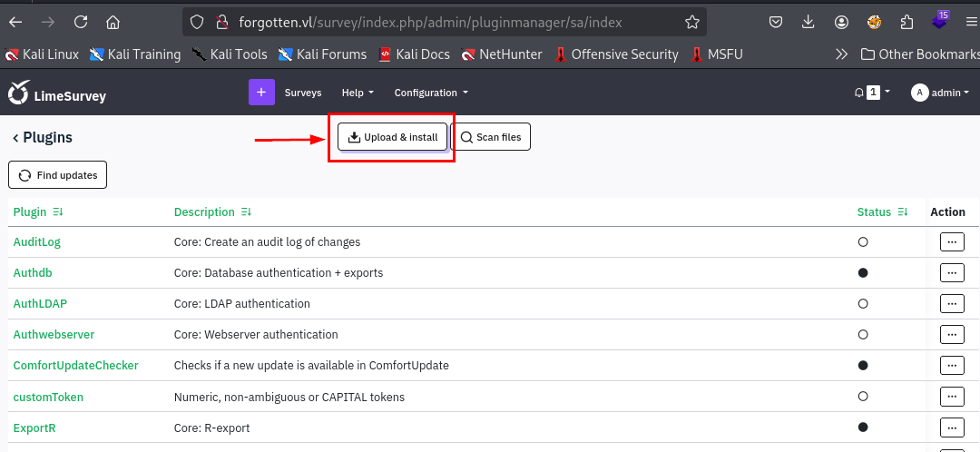Click the purple plus create button

tap(260, 93)
